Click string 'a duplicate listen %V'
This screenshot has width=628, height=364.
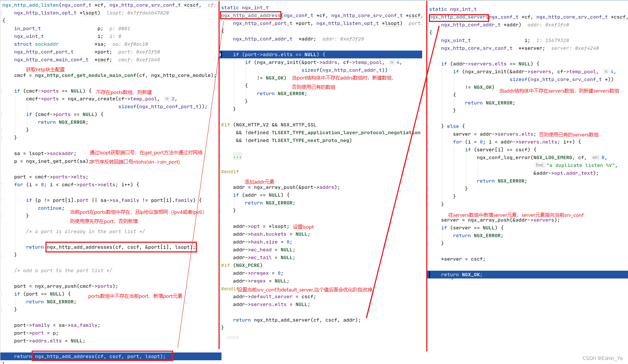click(x=581, y=165)
